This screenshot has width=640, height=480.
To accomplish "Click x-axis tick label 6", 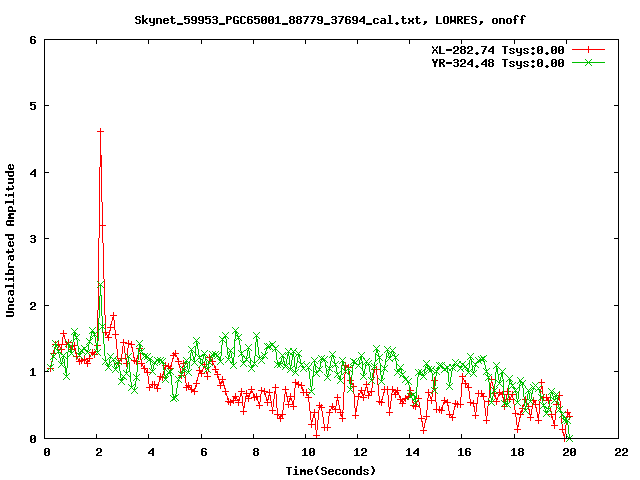I will point(204,452).
